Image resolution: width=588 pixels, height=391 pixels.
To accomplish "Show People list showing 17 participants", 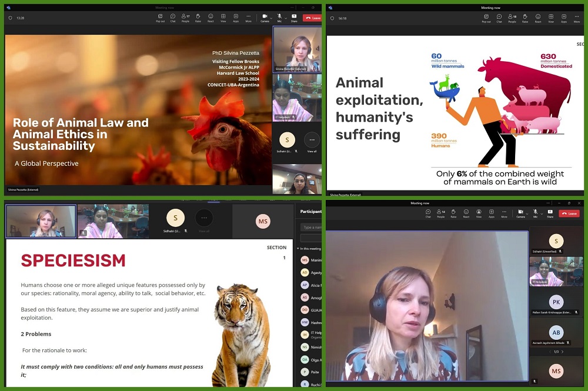I will coord(185,18).
